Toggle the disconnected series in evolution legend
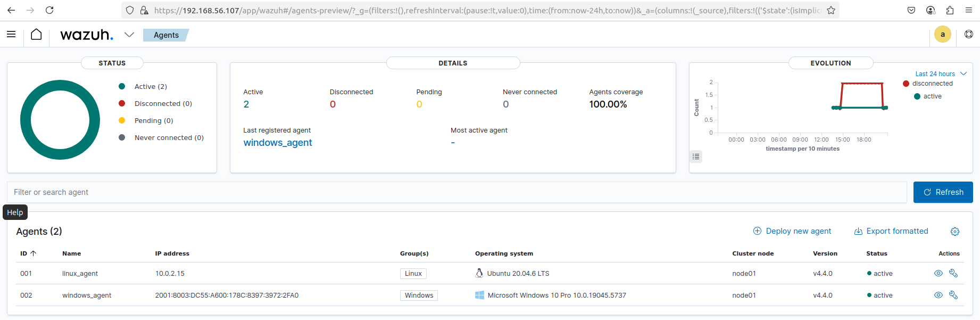The height and width of the screenshot is (320, 980). tap(928, 84)
